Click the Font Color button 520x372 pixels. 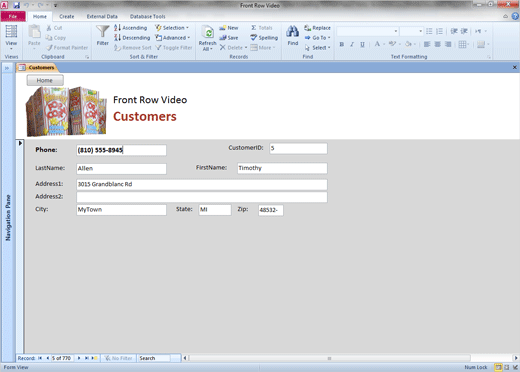pyautogui.click(x=377, y=44)
